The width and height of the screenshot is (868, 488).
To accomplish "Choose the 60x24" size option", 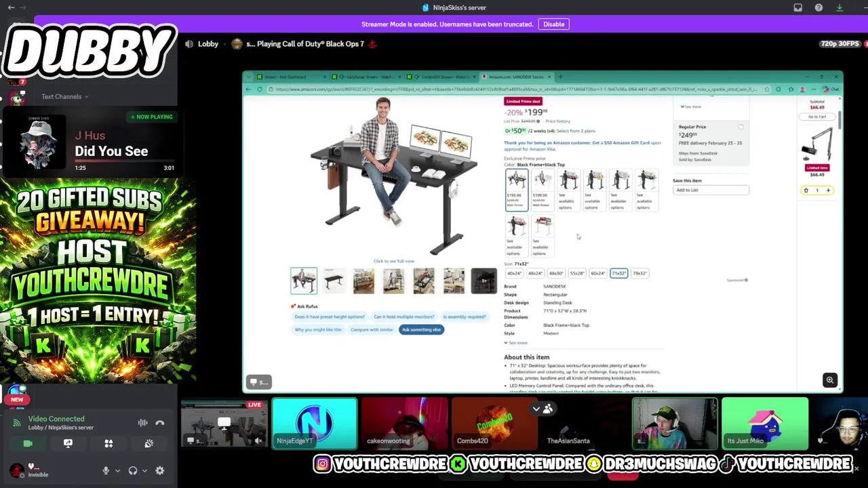I will [597, 273].
